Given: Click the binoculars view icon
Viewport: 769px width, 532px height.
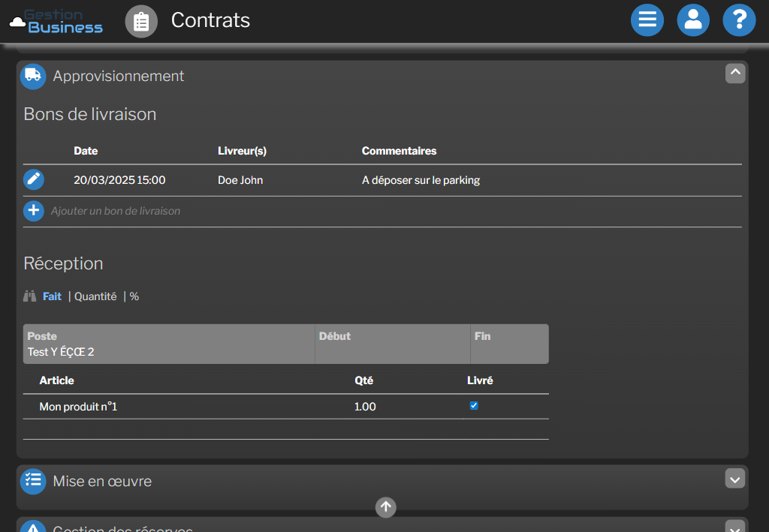Looking at the screenshot, I should coord(30,296).
